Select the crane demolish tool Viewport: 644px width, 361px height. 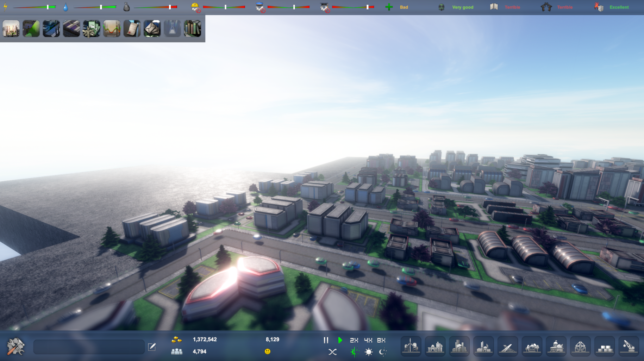click(x=629, y=346)
